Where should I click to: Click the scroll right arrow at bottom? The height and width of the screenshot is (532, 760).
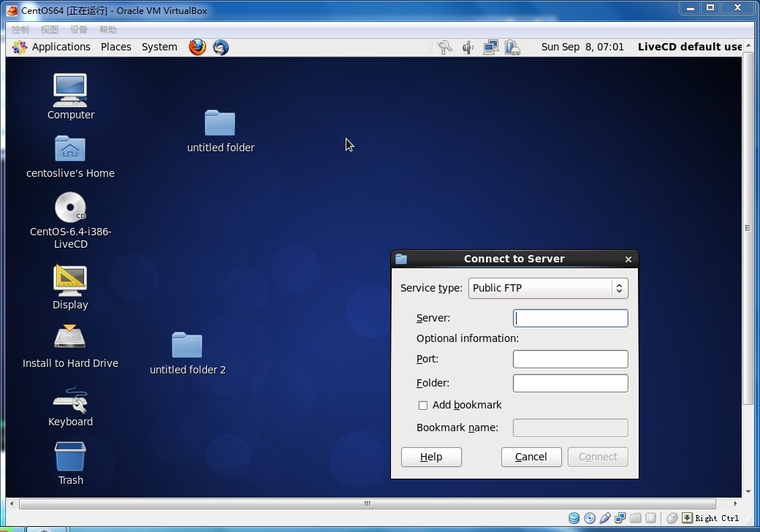point(735,504)
